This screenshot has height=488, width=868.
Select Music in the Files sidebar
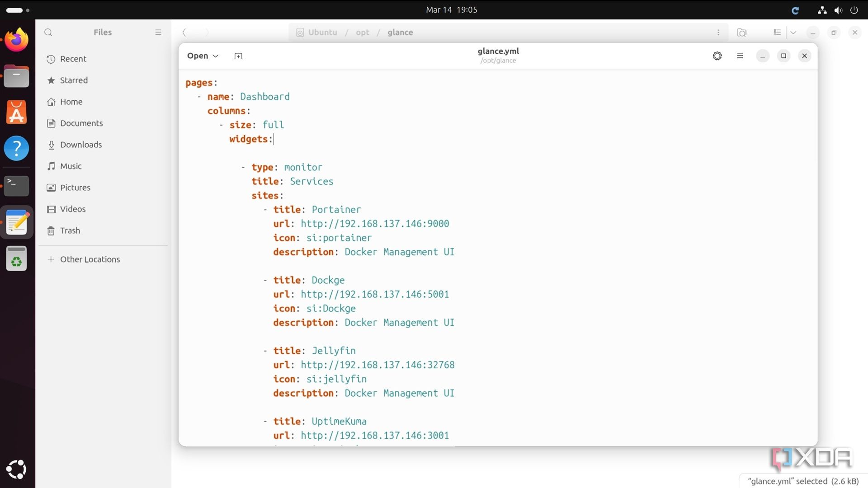(x=103, y=166)
